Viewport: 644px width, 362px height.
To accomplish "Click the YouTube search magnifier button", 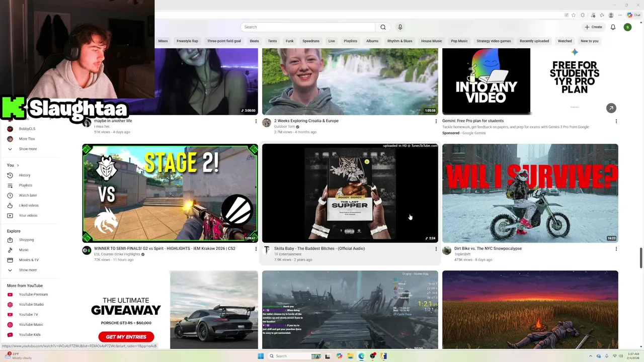I will tap(383, 27).
